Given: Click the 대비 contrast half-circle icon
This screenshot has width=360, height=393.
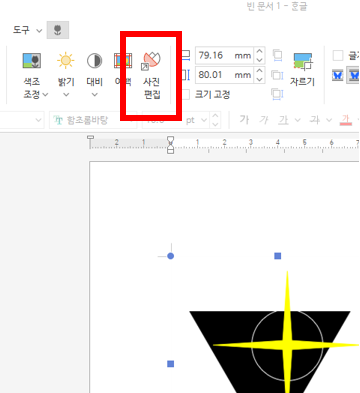Looking at the screenshot, I should [x=95, y=61].
